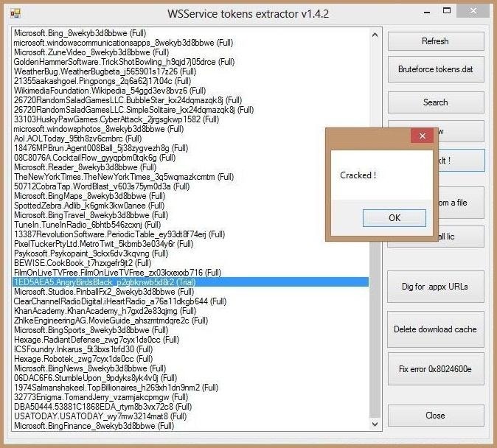Click the Refresh button
Screen dimensions: 497x448
[x=436, y=41]
